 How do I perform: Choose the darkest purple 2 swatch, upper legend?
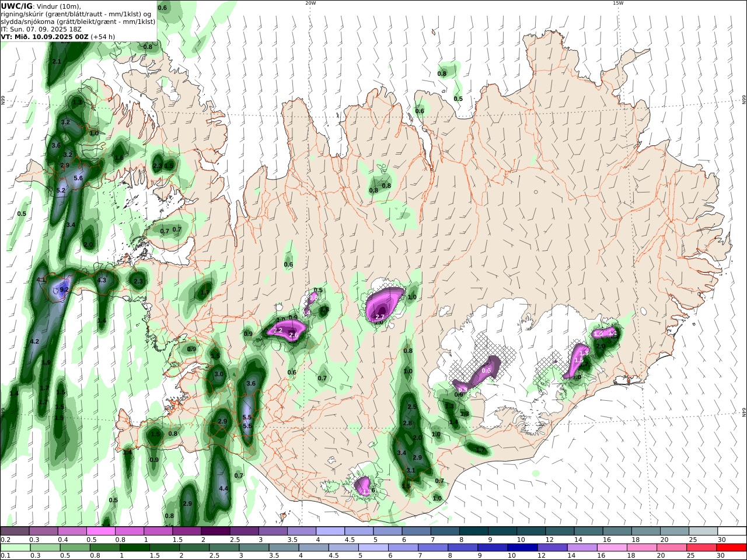tap(215, 531)
